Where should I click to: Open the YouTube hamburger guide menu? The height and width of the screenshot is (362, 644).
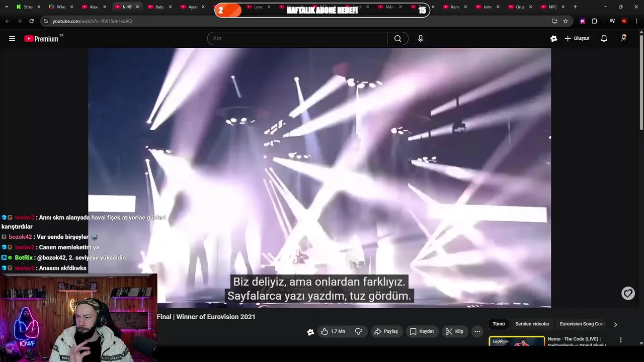point(12,39)
